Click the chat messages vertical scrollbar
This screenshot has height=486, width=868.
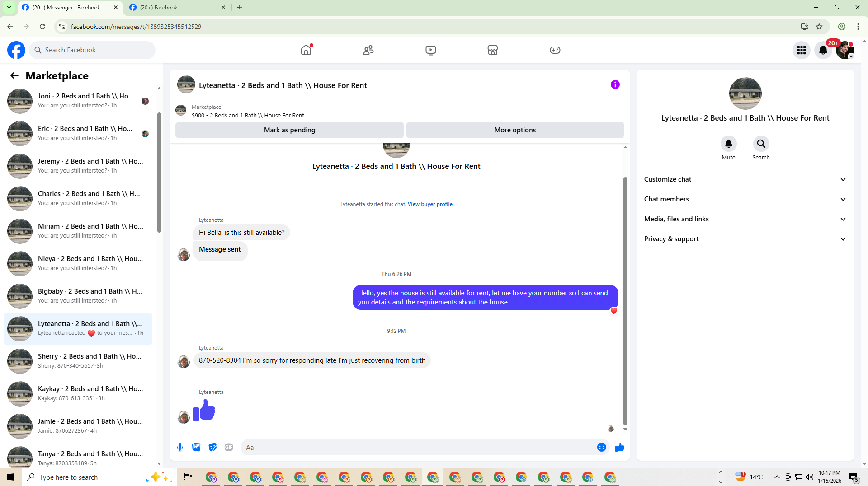pos(625,300)
